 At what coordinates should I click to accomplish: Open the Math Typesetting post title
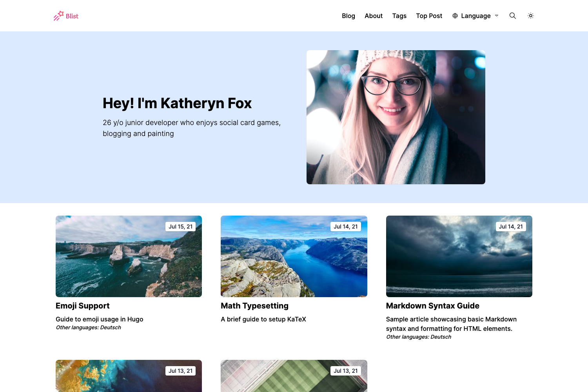click(x=254, y=306)
